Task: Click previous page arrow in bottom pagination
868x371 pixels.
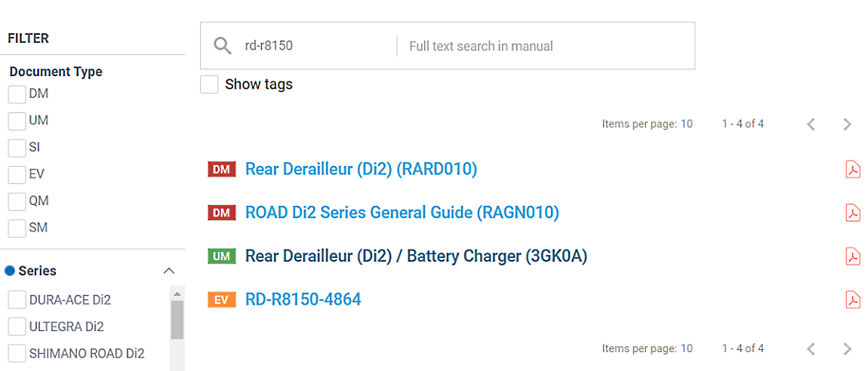Action: pos(811,348)
